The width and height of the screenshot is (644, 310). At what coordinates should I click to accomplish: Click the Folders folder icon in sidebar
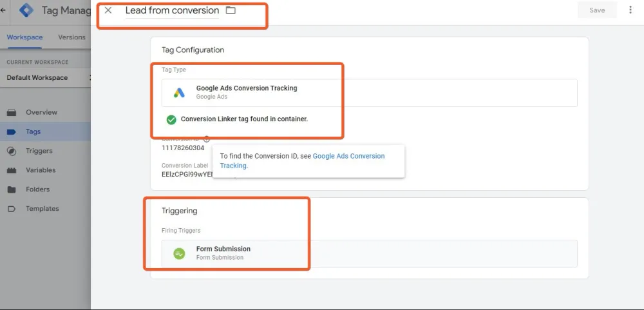click(x=12, y=189)
